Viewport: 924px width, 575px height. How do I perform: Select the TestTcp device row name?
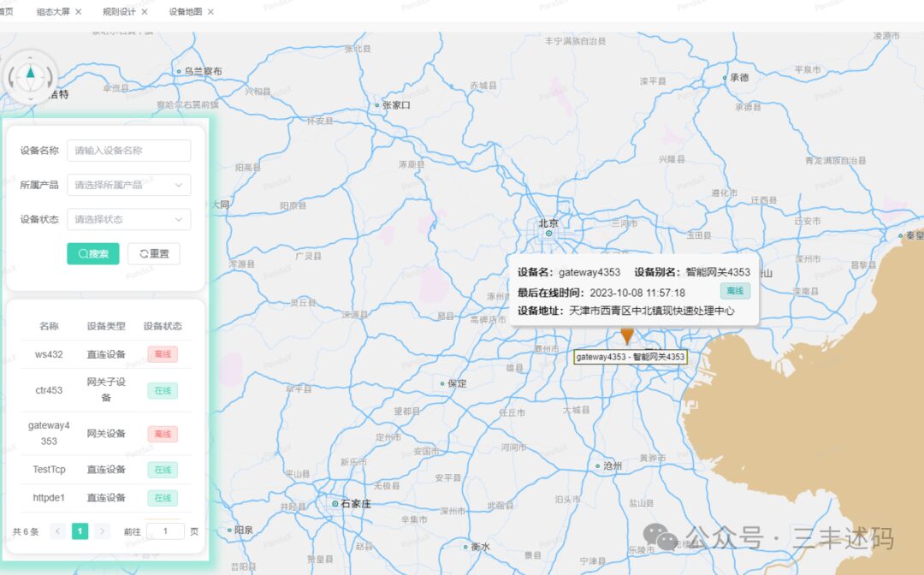(x=49, y=470)
